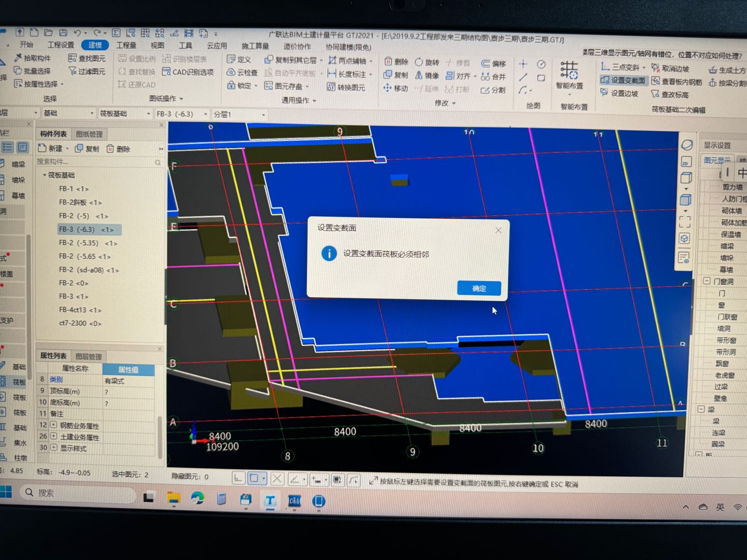Select the 镜像 mirror tool
747x560 pixels.
427,75
